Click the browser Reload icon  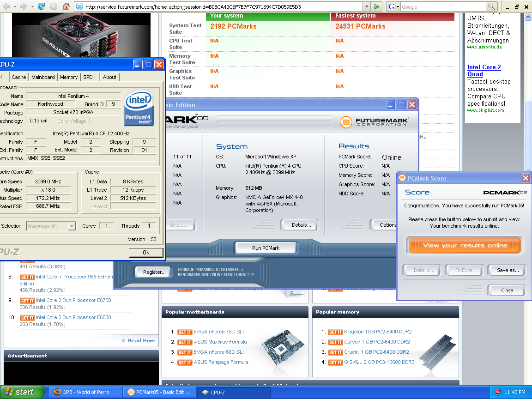[x=42, y=6]
